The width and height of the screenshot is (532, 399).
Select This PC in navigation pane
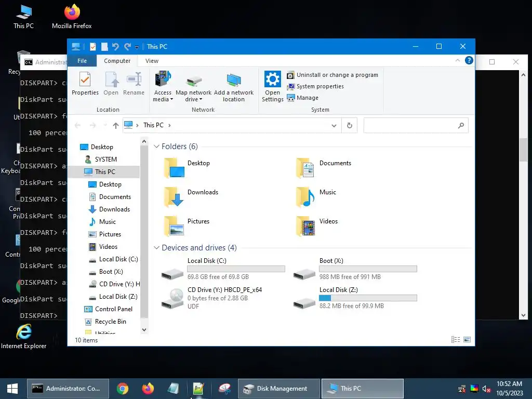coord(105,172)
